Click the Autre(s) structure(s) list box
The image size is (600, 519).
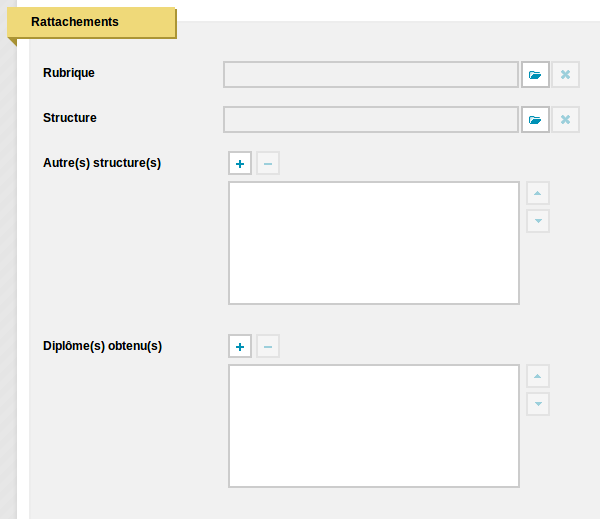coord(374,243)
